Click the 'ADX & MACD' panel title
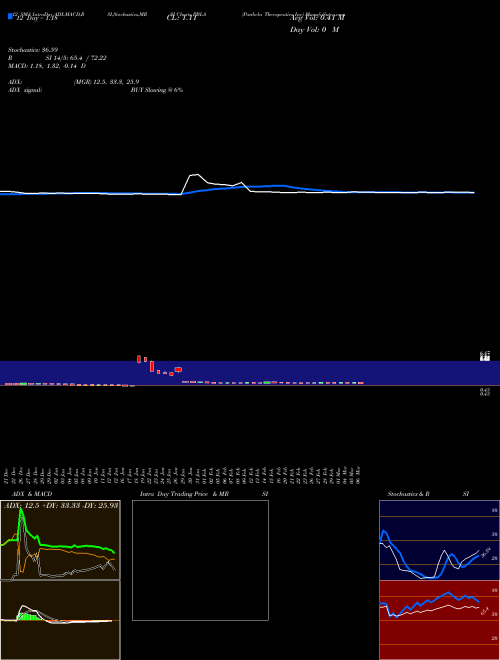The height and width of the screenshot is (660, 500). (32, 494)
